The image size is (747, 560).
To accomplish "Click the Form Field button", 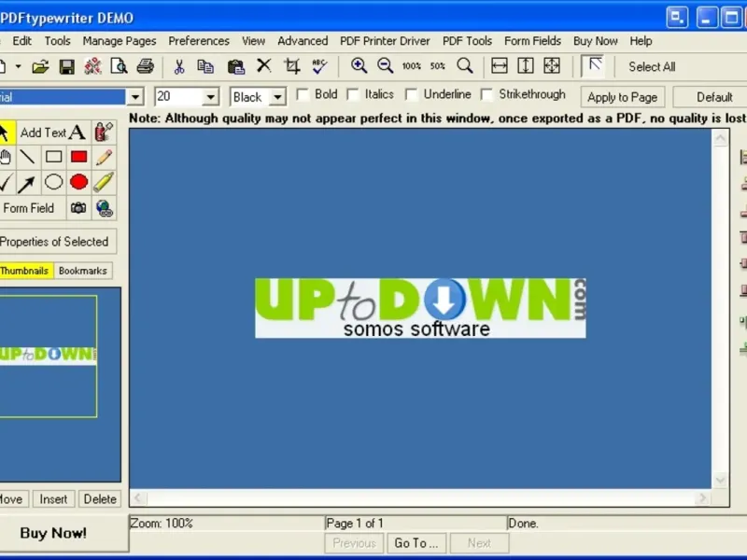I will point(32,208).
